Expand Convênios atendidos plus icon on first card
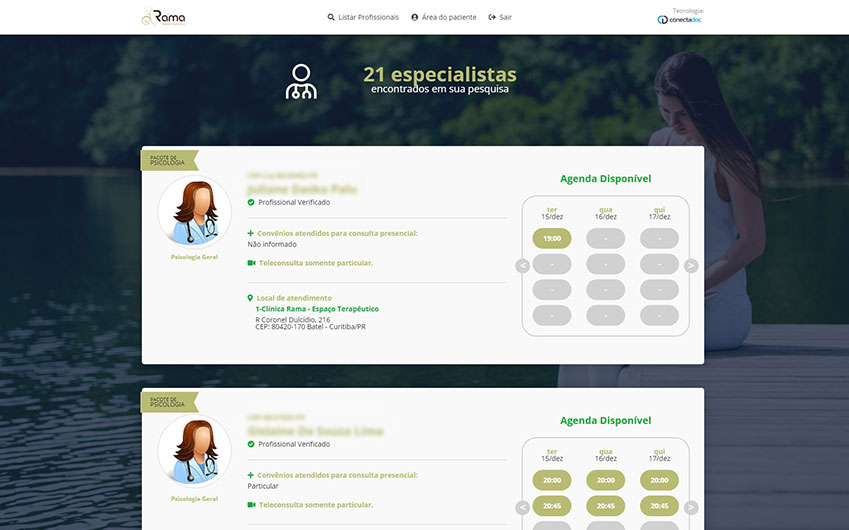This screenshot has width=849, height=530. click(x=250, y=233)
